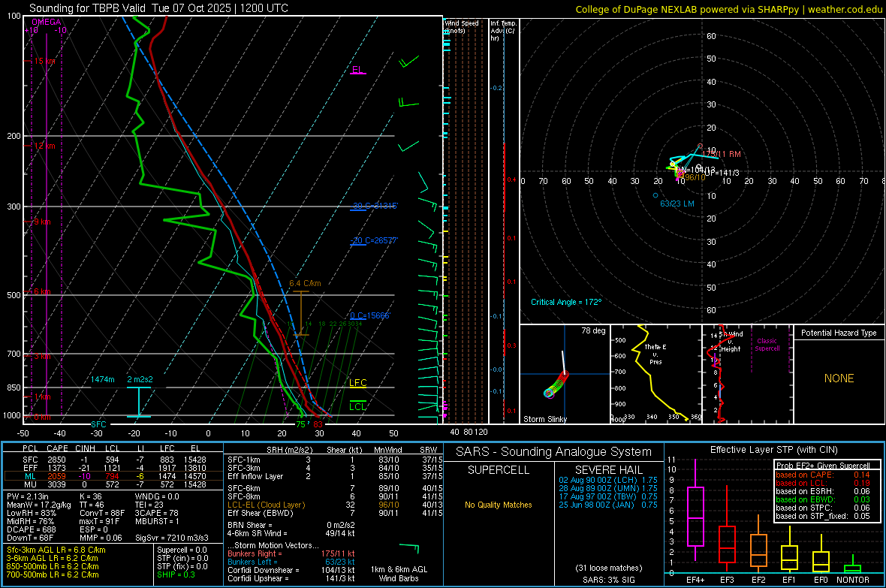Click the green SHIP = 0.3 value
The width and height of the screenshot is (886, 588).
(176, 574)
